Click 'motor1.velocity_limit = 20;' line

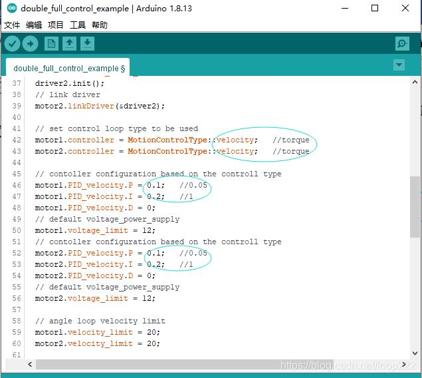click(97, 332)
